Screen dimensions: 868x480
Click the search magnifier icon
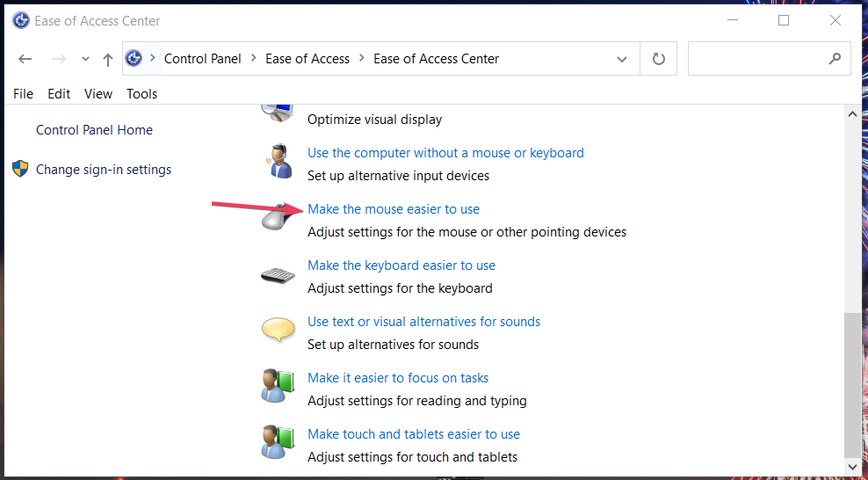coord(835,58)
